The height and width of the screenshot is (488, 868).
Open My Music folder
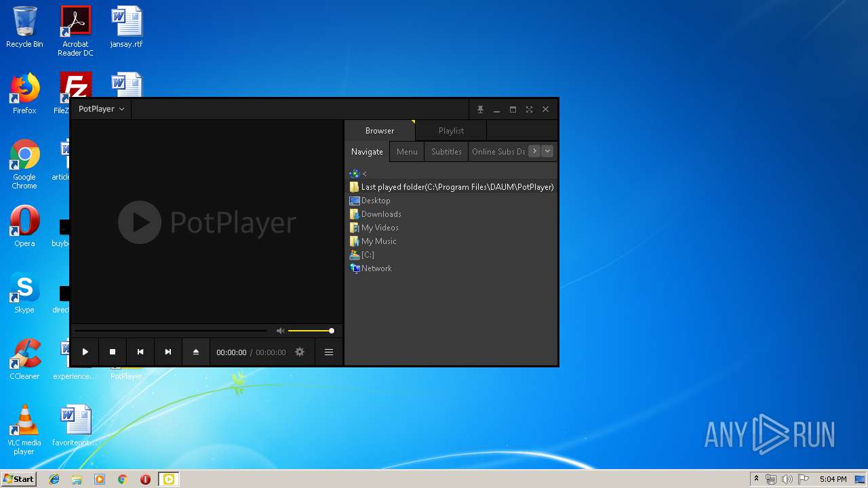point(452,241)
